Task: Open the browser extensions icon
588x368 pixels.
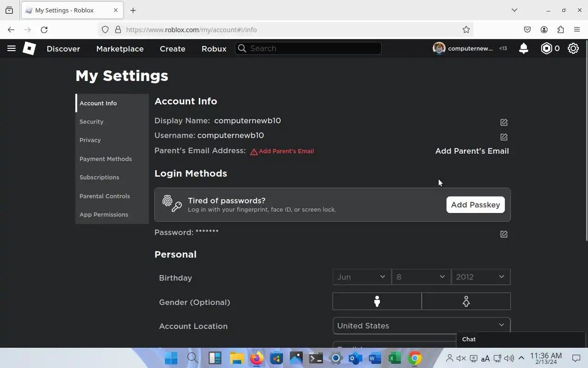Action: tap(560, 29)
